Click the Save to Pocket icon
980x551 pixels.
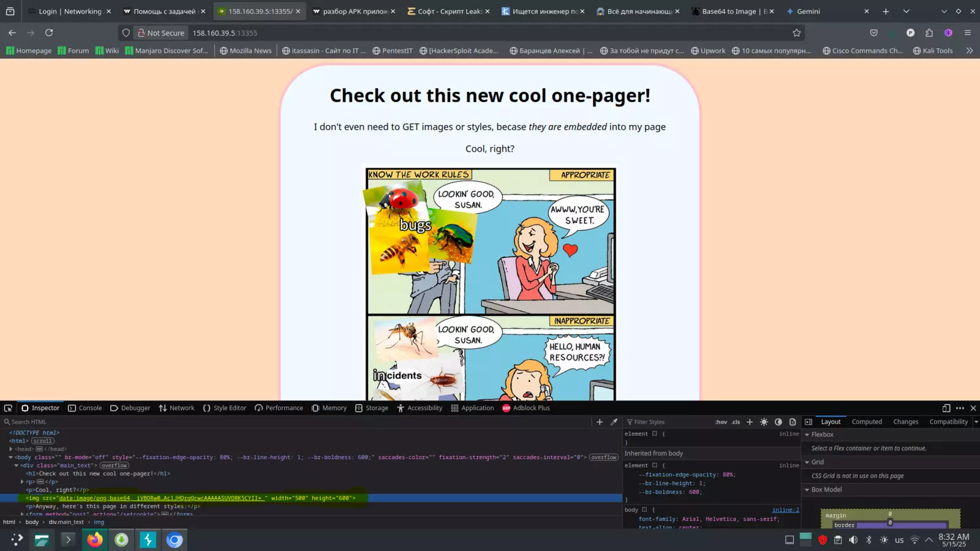pyautogui.click(x=873, y=33)
